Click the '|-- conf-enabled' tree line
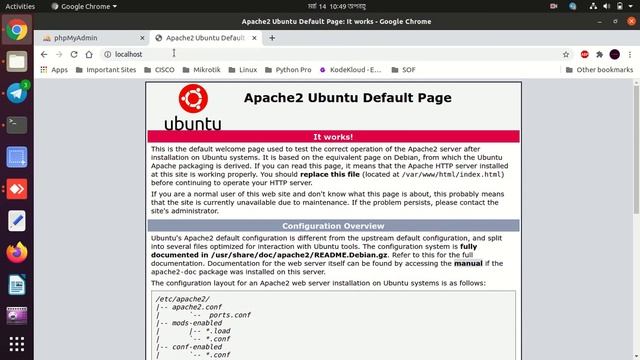The width and height of the screenshot is (640, 360). (189, 347)
